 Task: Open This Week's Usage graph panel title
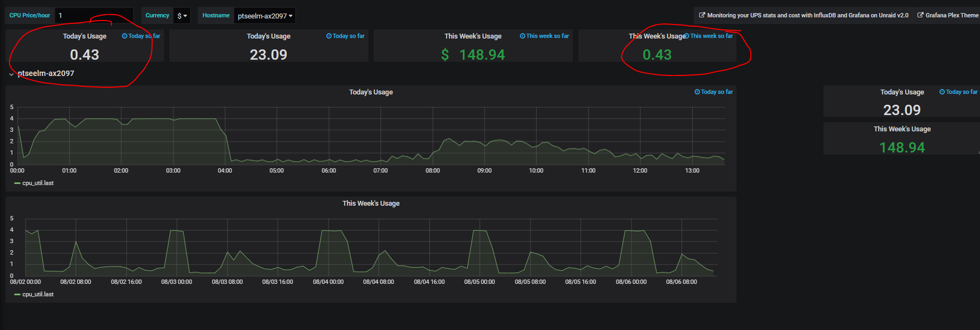[371, 204]
